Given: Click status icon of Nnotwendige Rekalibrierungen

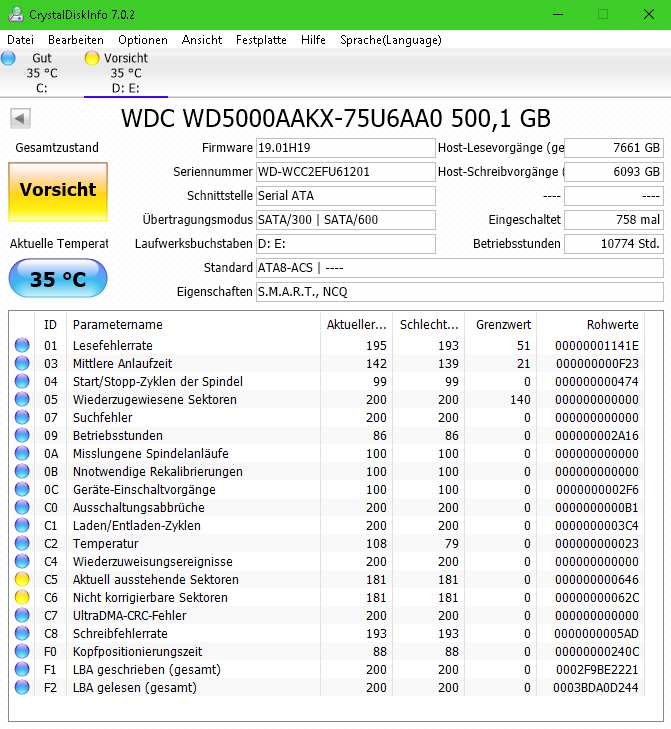Looking at the screenshot, I should [22, 471].
